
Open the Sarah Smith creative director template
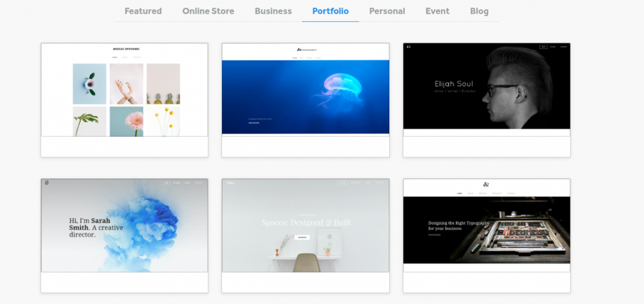(x=125, y=235)
